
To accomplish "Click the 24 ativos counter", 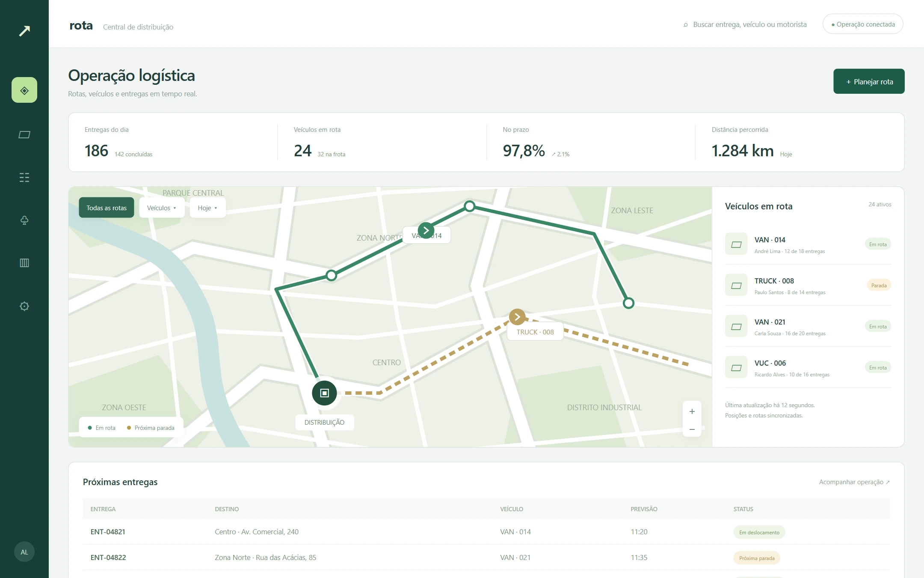I will (x=880, y=205).
